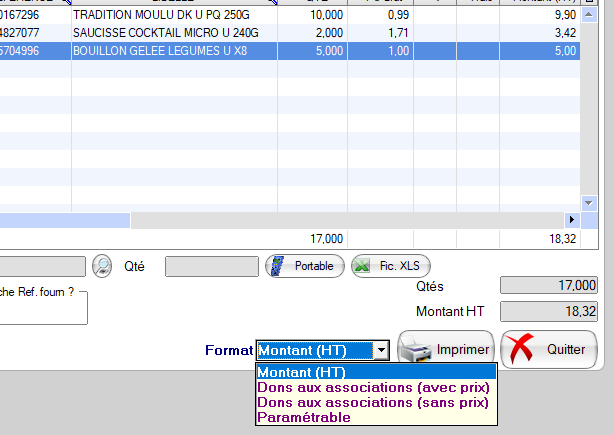Click the horizontal scrollbar thumb
Image resolution: width=614 pixels, height=435 pixels.
[64, 219]
